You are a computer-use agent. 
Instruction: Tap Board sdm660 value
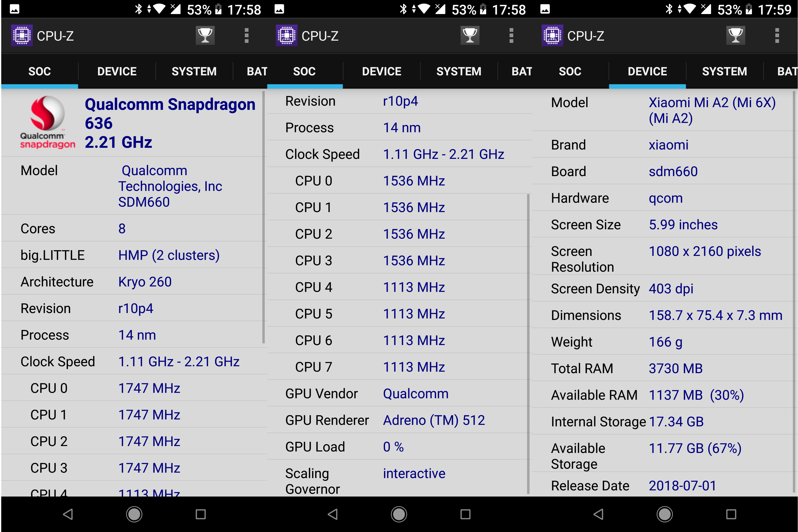(673, 172)
